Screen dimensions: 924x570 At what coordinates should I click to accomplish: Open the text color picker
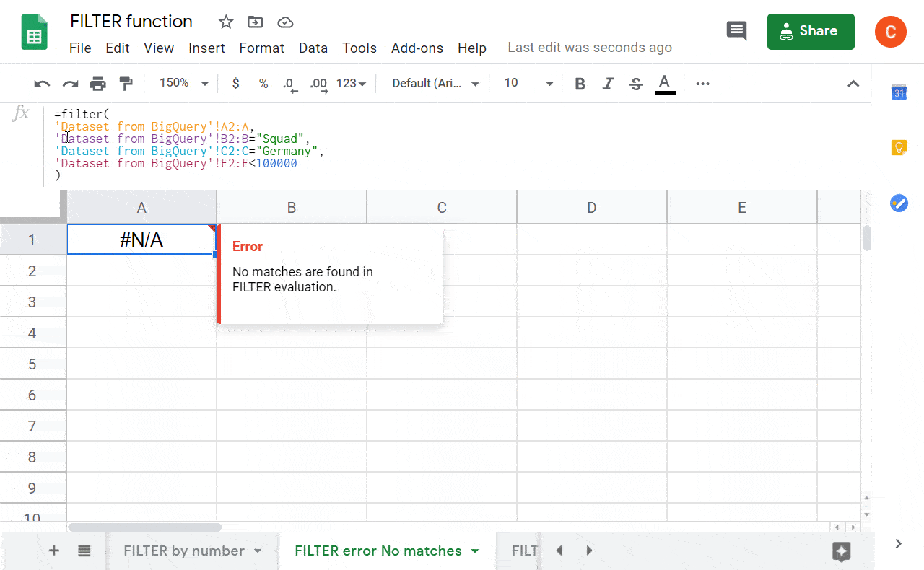coord(664,83)
